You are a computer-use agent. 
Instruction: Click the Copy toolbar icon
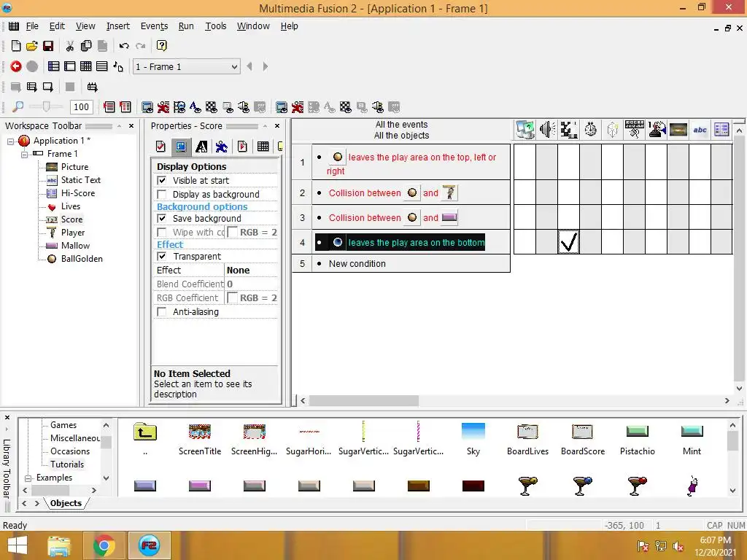(x=86, y=46)
